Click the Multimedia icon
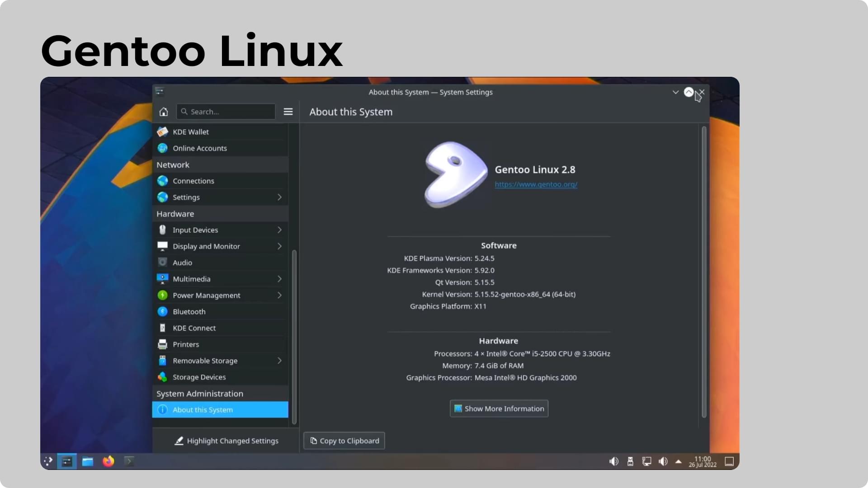868x488 pixels. point(162,279)
